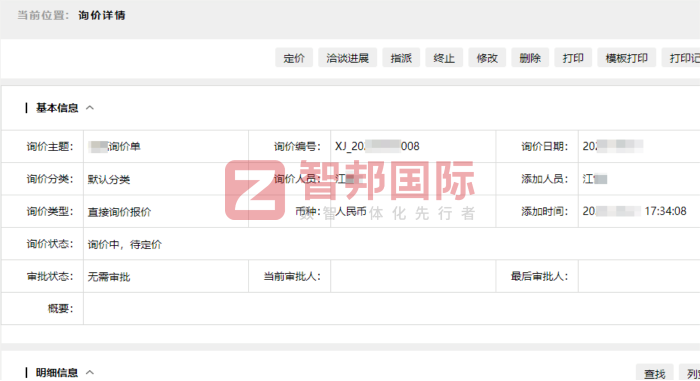This screenshot has width=700, height=381.
Task: Collapse the 基本信息 section chevron
Action: (x=90, y=108)
